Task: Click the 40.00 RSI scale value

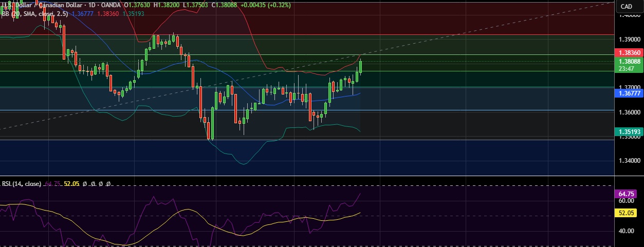Action: click(625, 231)
